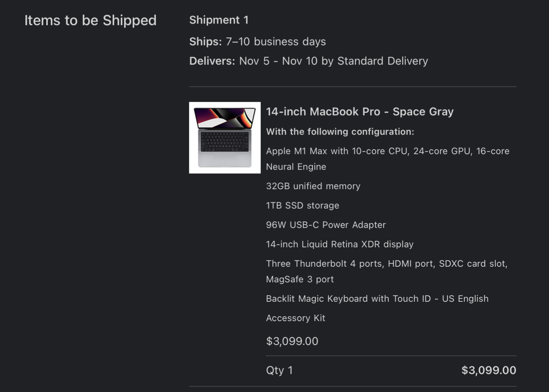Click the MacBook Pro product thumbnail
This screenshot has height=392, width=549.
coord(225,138)
